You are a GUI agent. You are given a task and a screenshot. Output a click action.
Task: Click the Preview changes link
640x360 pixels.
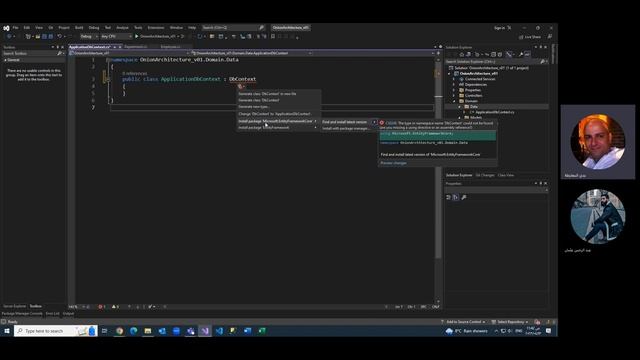[393, 163]
